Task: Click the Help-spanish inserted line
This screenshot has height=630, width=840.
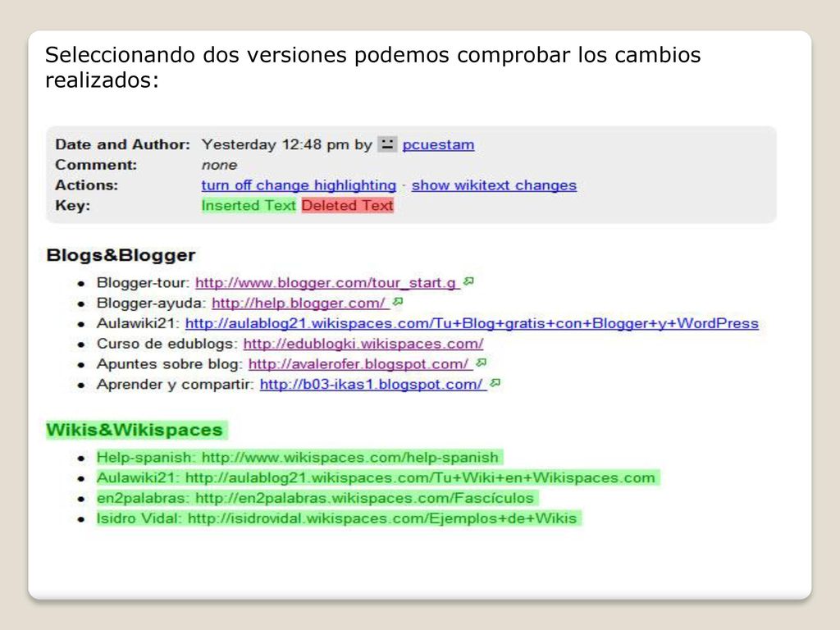Action: [300, 458]
